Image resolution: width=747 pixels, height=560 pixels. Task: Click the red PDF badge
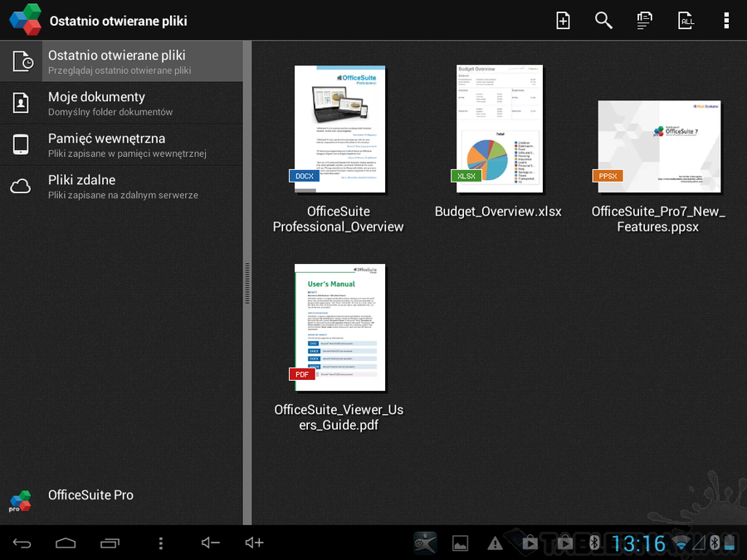click(x=301, y=374)
